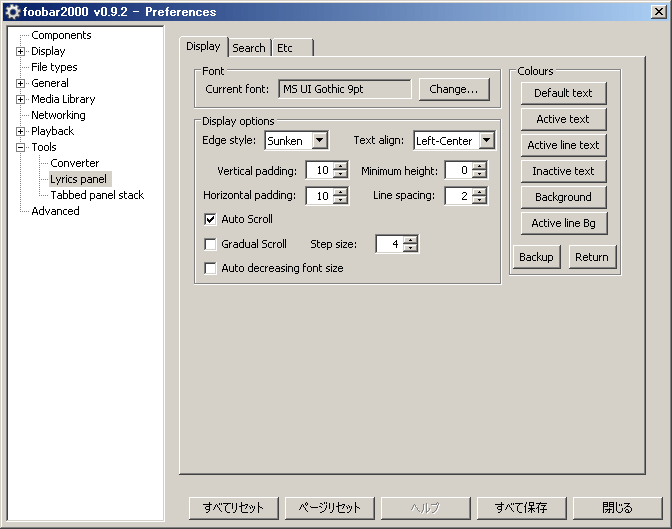Choose the Background colour button
Image resolution: width=672 pixels, height=529 pixels.
click(x=563, y=197)
